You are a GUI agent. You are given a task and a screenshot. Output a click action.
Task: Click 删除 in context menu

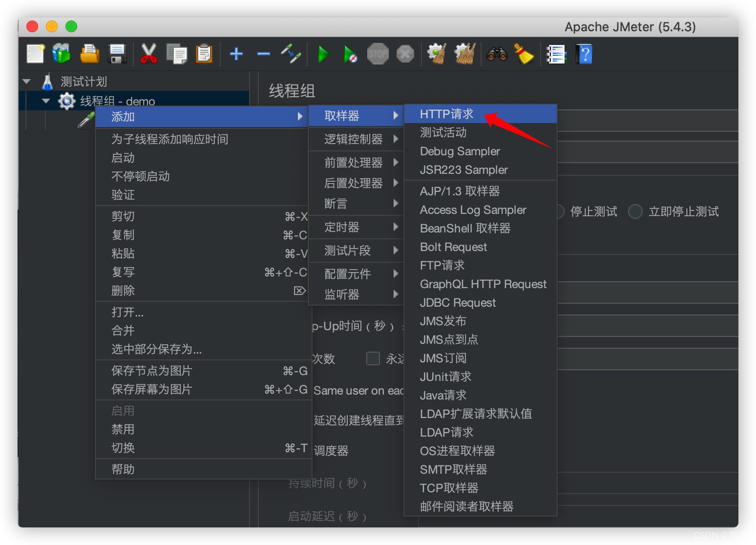click(201, 291)
